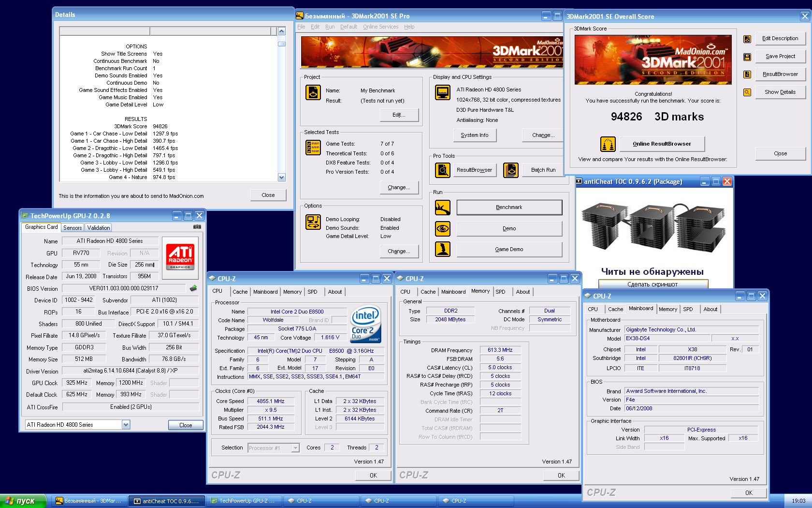The height and width of the screenshot is (508, 812).
Task: Select the About tab in Mainboard CPU-Z window
Action: click(x=710, y=309)
